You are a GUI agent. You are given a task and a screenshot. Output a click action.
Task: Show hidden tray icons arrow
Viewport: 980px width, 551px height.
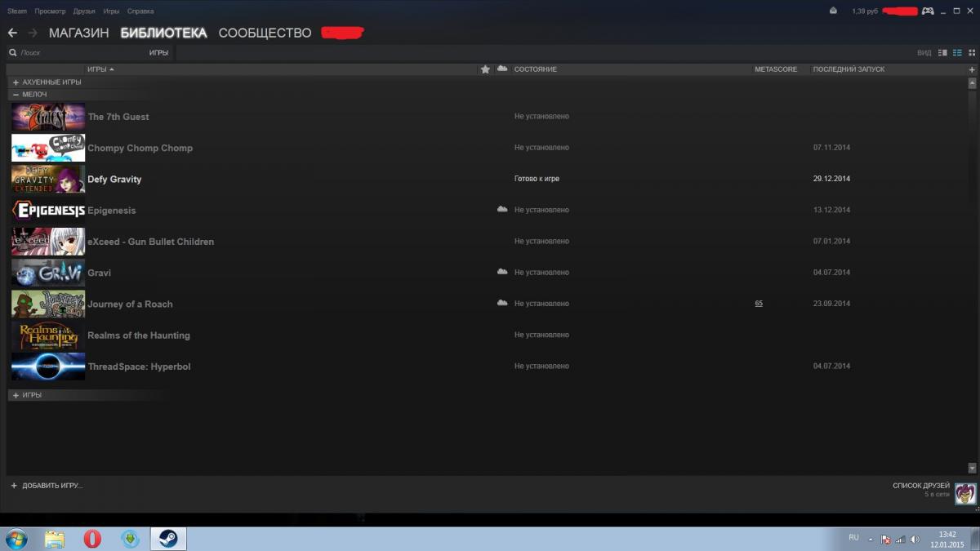(x=871, y=540)
